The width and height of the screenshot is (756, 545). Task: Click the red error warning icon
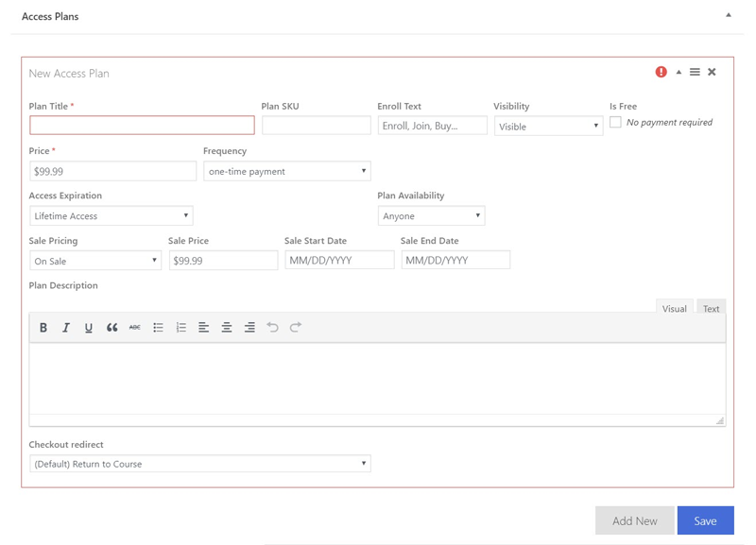[661, 72]
